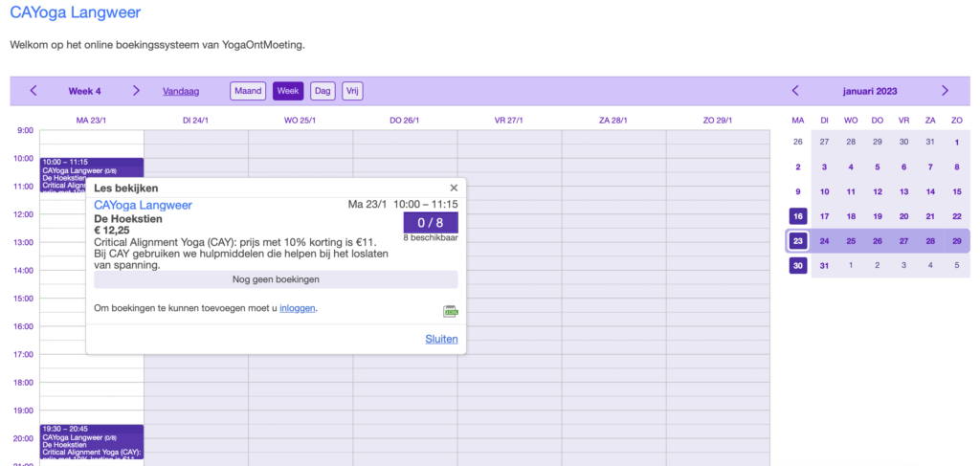Image resolution: width=980 pixels, height=466 pixels.
Task: Select January 15 in mini calendar
Action: pyautogui.click(x=957, y=191)
